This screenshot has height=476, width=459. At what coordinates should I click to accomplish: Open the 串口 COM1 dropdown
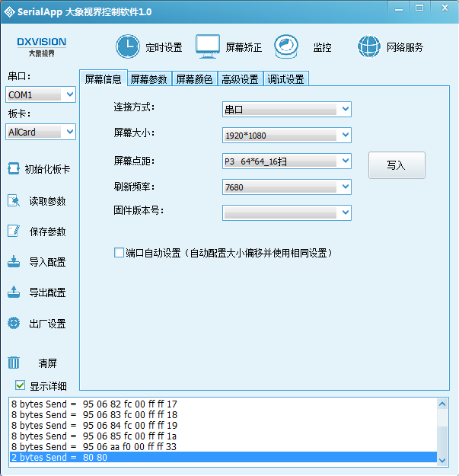[40, 94]
